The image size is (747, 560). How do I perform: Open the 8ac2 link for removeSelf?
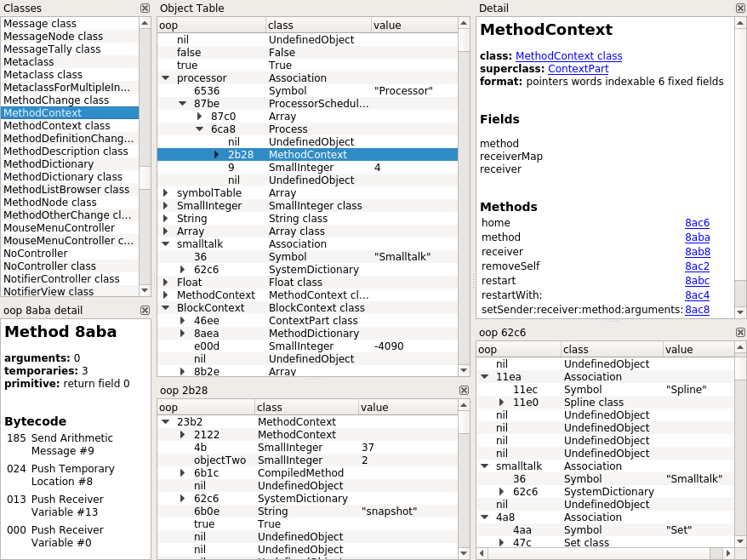click(x=698, y=266)
